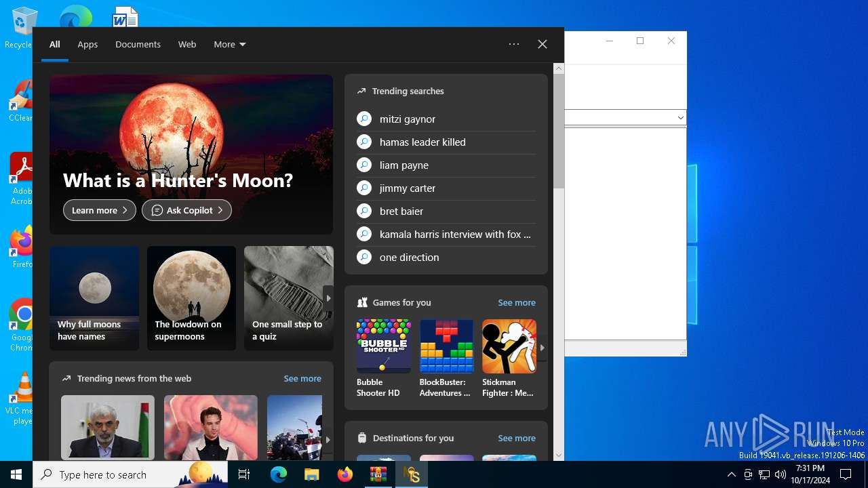Click search icon next to bret baier
The image size is (868, 488).
click(x=364, y=211)
